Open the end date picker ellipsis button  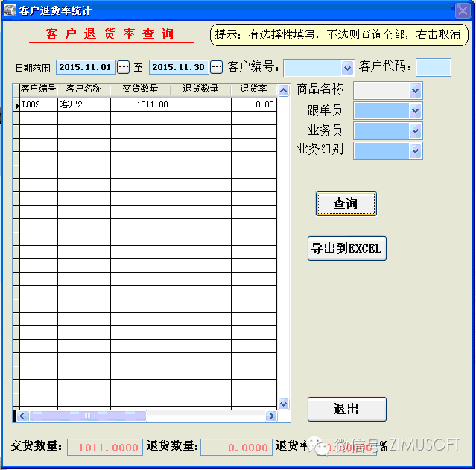[x=216, y=67]
